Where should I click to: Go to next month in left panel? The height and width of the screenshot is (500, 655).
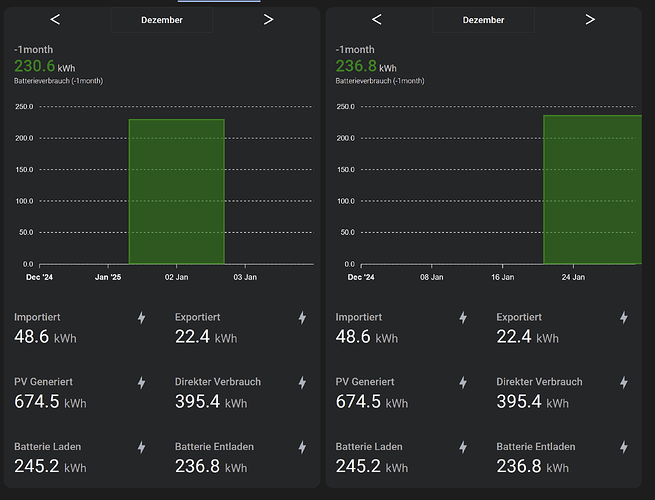[x=268, y=19]
